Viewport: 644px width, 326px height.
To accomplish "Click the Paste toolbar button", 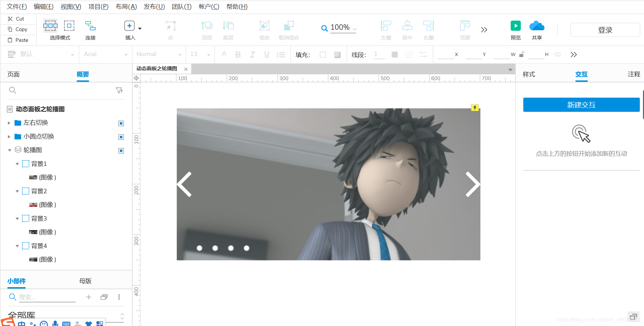I will [x=18, y=40].
